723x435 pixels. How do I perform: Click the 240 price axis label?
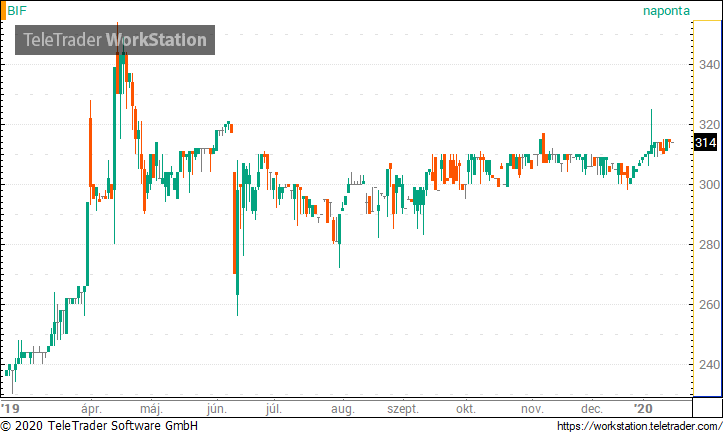[709, 364]
